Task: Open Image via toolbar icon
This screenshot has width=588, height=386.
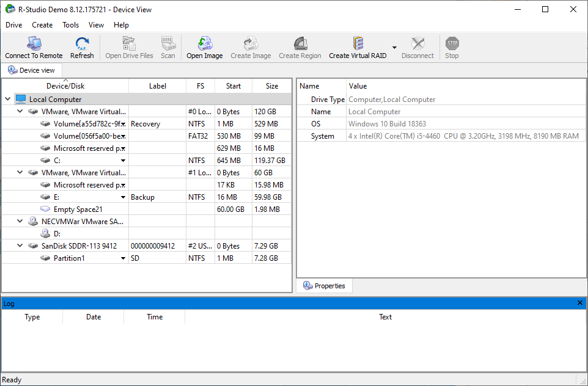Action: (x=205, y=43)
